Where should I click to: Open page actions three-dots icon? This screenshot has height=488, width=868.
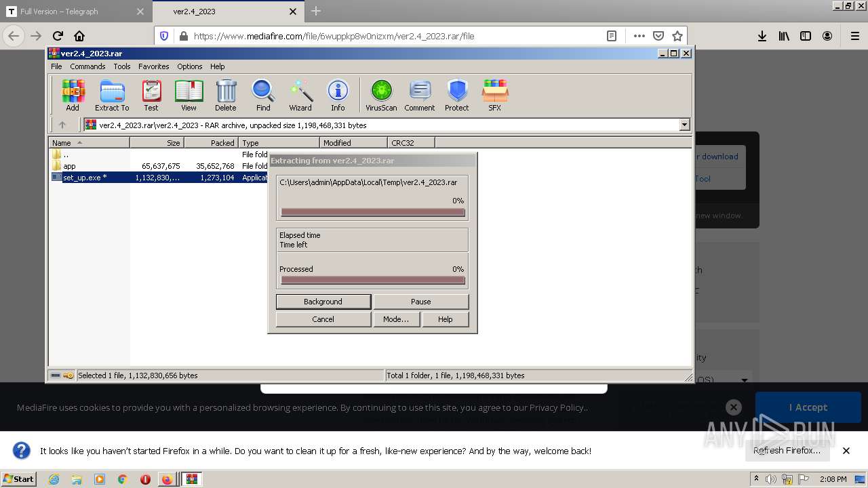point(639,36)
